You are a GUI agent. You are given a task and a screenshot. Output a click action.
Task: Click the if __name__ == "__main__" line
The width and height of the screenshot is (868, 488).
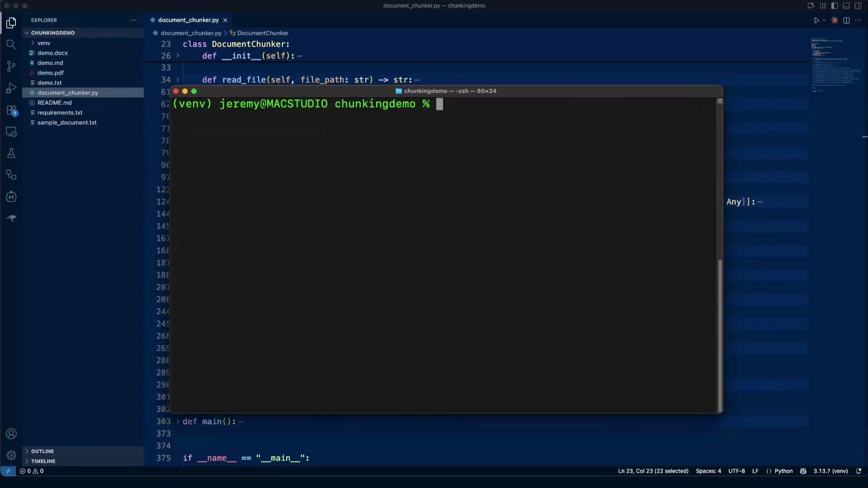click(246, 458)
